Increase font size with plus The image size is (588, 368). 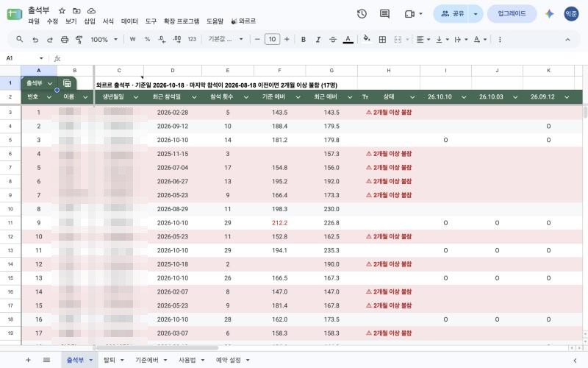(x=287, y=39)
